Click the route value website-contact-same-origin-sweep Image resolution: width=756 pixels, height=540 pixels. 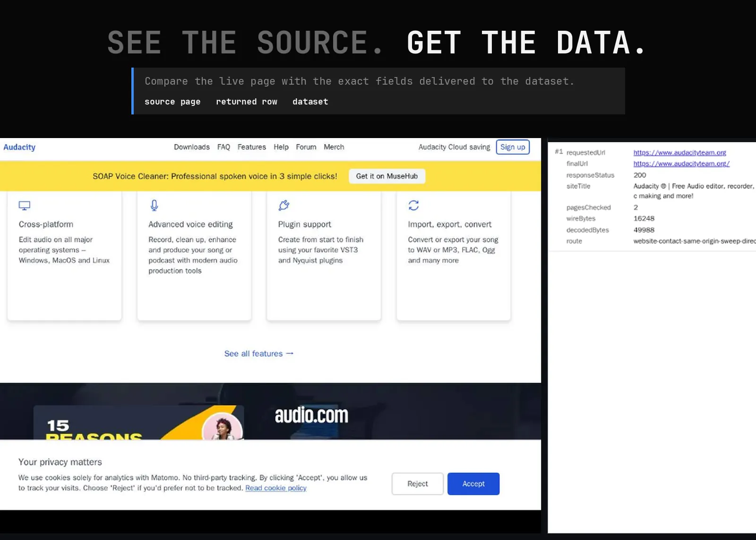695,241
